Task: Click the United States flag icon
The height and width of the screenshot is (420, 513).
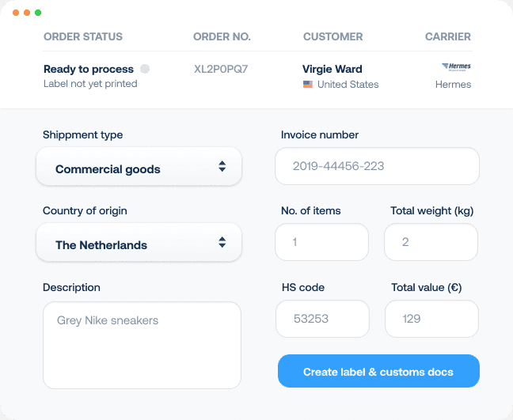Action: coord(308,85)
